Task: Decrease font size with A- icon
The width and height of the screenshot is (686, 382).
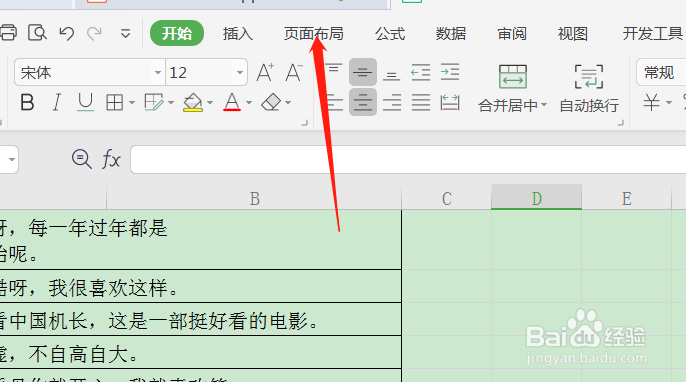Action: click(x=294, y=72)
